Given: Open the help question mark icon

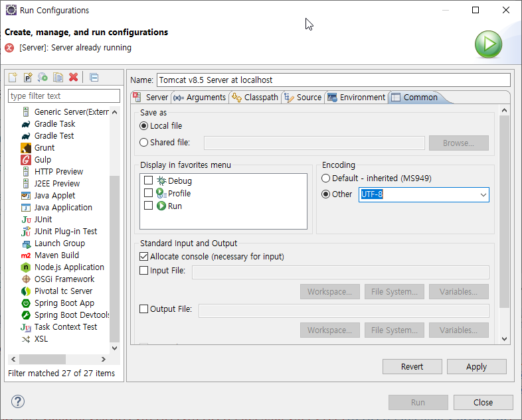Looking at the screenshot, I should click(x=18, y=401).
